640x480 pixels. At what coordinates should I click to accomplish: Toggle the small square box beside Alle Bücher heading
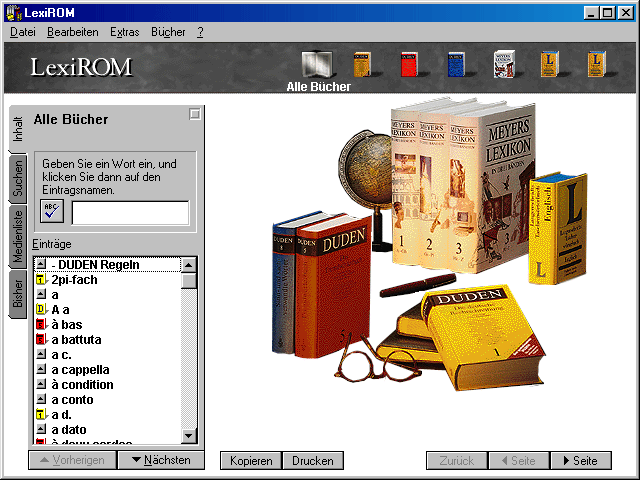(195, 115)
